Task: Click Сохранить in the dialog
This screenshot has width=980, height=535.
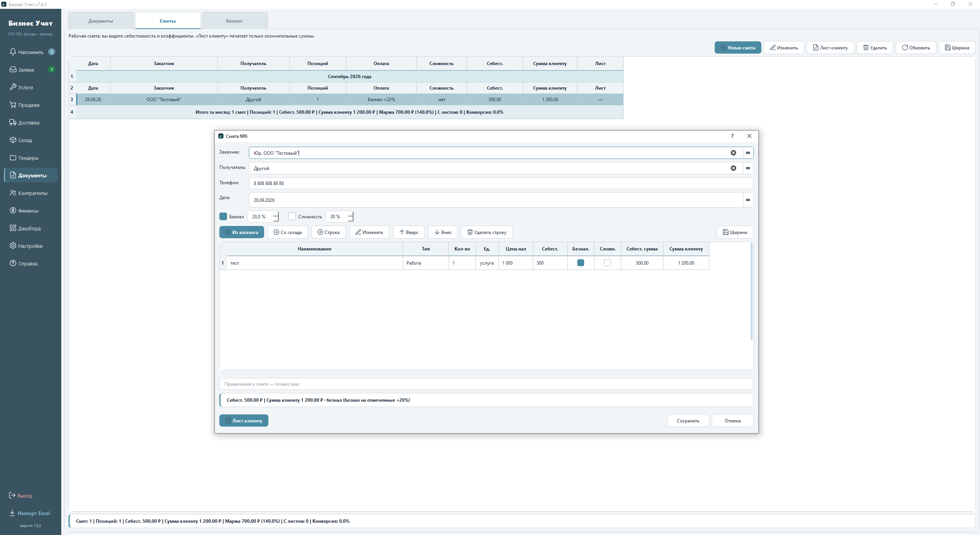Action: (688, 420)
